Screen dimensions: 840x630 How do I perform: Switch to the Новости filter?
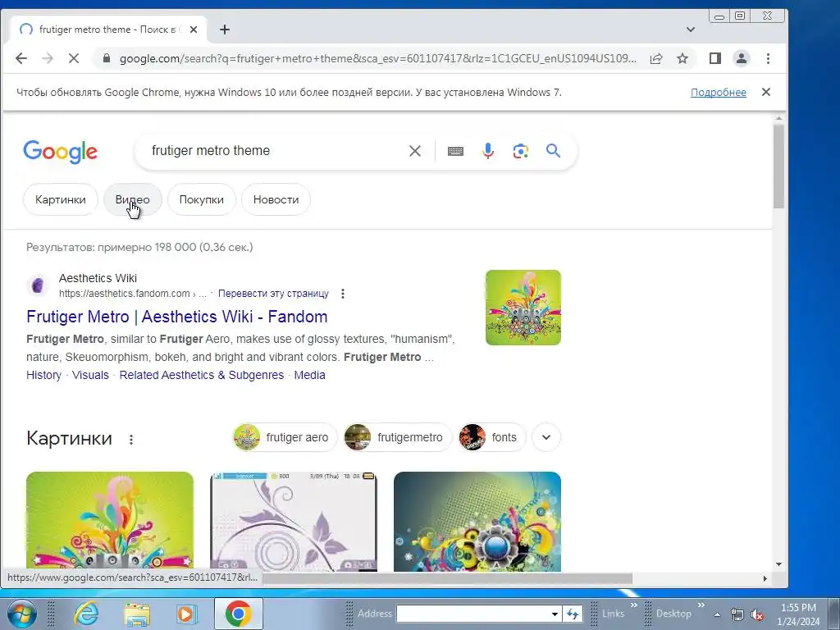point(276,200)
